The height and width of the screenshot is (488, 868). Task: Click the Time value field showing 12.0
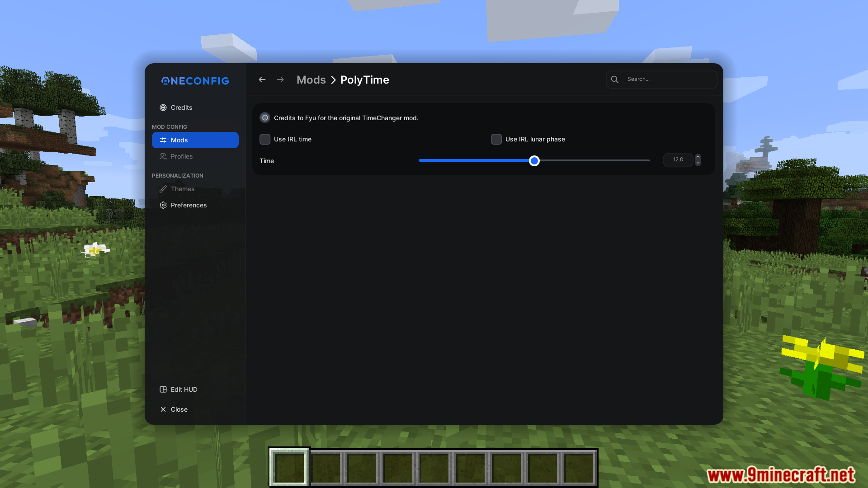coord(678,160)
